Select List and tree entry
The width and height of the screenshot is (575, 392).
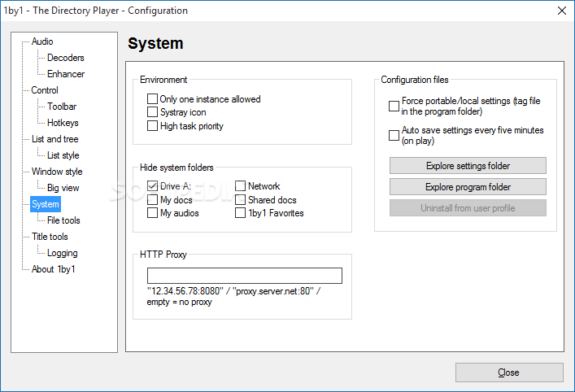(x=55, y=139)
